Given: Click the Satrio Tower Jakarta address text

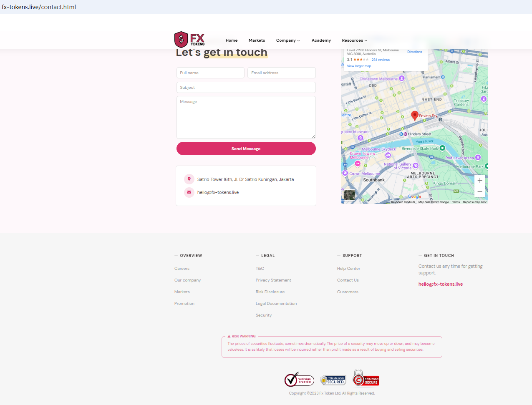Looking at the screenshot, I should [245, 179].
